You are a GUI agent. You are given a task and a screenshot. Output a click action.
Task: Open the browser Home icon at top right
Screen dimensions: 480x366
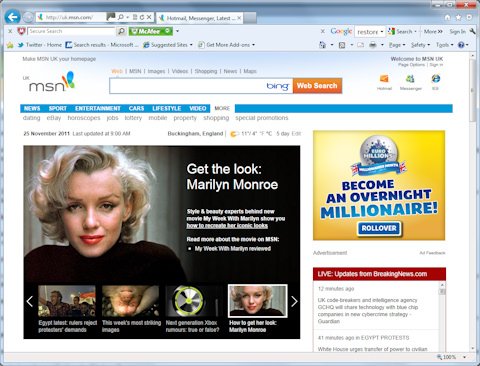448,17
